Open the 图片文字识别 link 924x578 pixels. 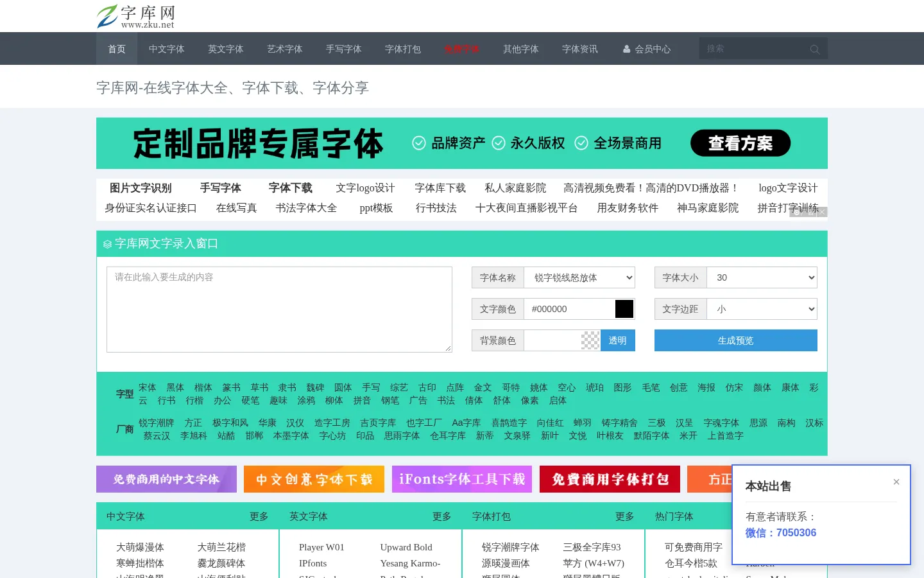point(141,188)
